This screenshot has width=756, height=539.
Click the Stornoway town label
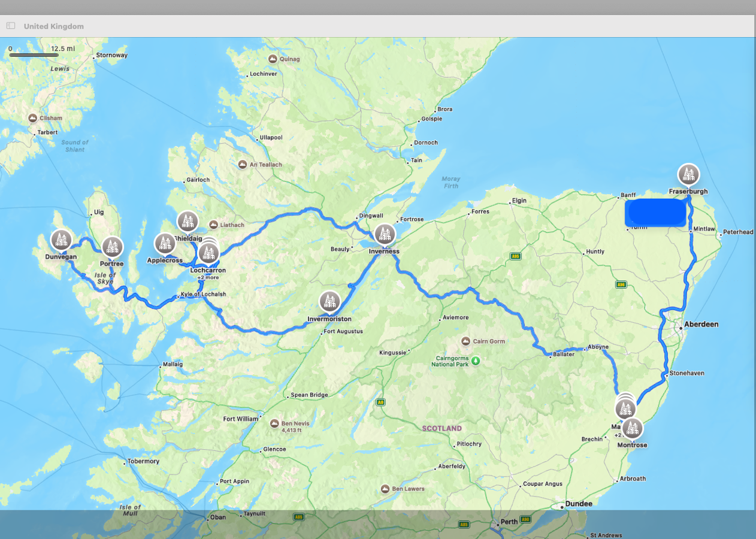111,56
